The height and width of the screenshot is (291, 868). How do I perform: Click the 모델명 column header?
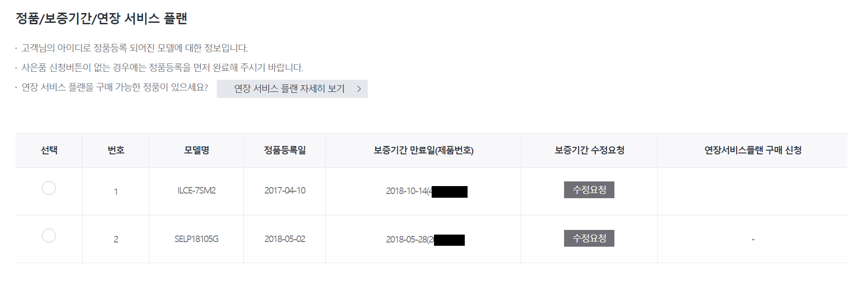(196, 150)
